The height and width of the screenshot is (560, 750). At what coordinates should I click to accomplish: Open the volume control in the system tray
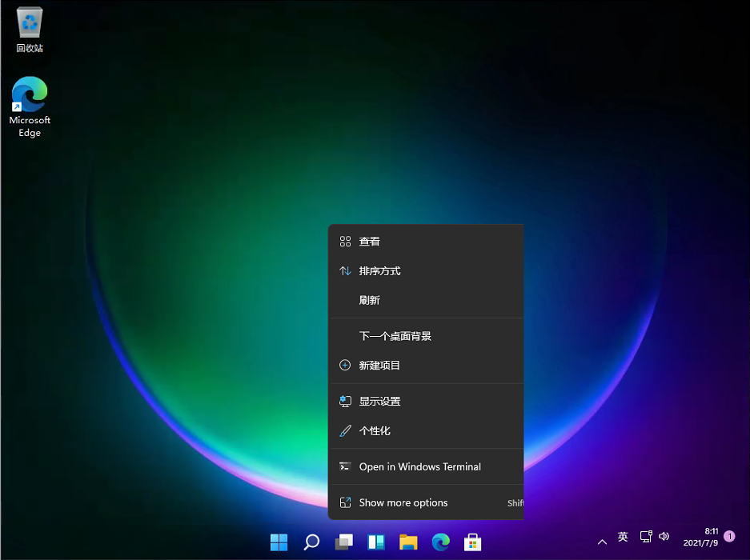coord(664,537)
